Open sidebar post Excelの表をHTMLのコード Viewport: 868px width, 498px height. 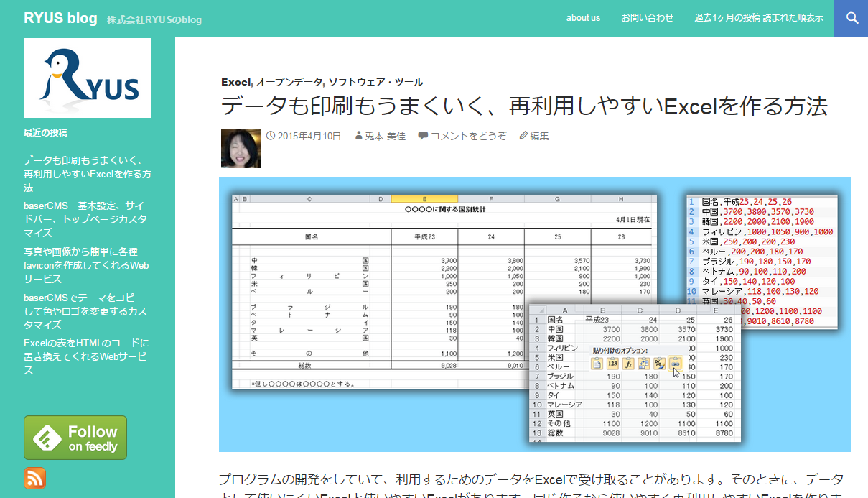coord(86,356)
